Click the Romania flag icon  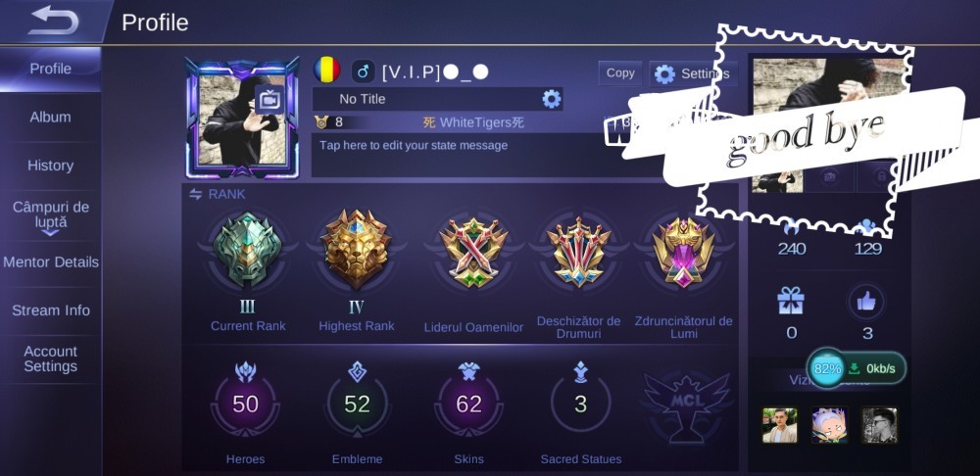(327, 70)
